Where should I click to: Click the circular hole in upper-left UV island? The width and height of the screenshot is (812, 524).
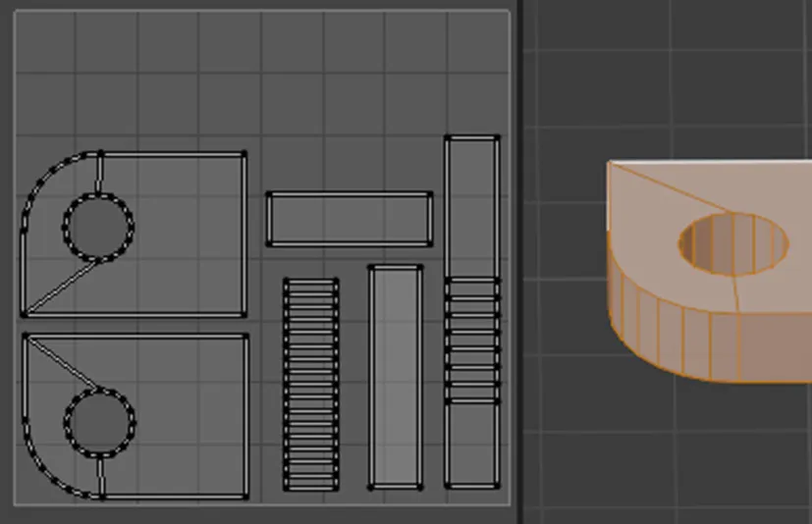[98, 227]
